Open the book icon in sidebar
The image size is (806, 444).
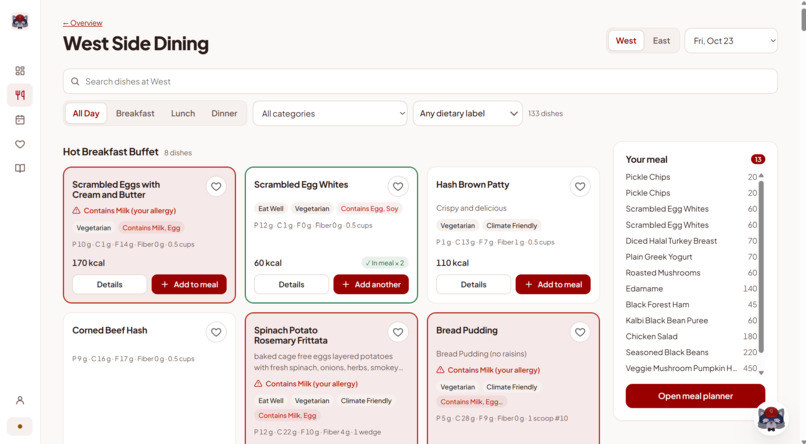20,169
